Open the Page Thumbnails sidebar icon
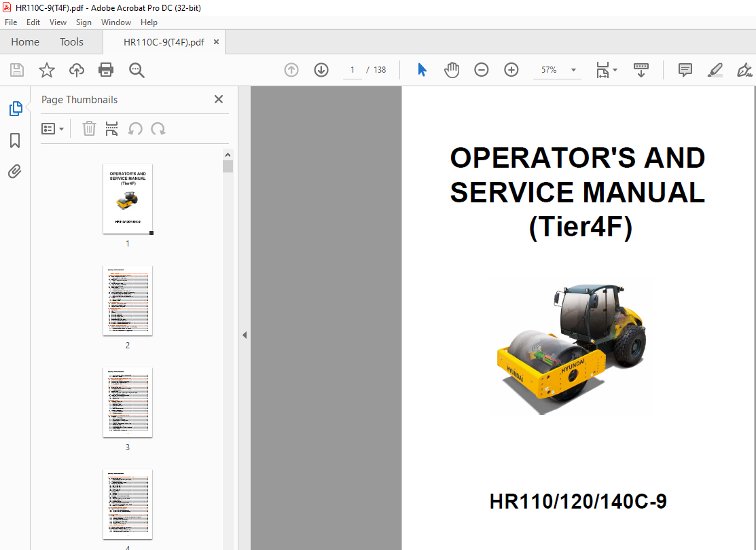 tap(16, 109)
